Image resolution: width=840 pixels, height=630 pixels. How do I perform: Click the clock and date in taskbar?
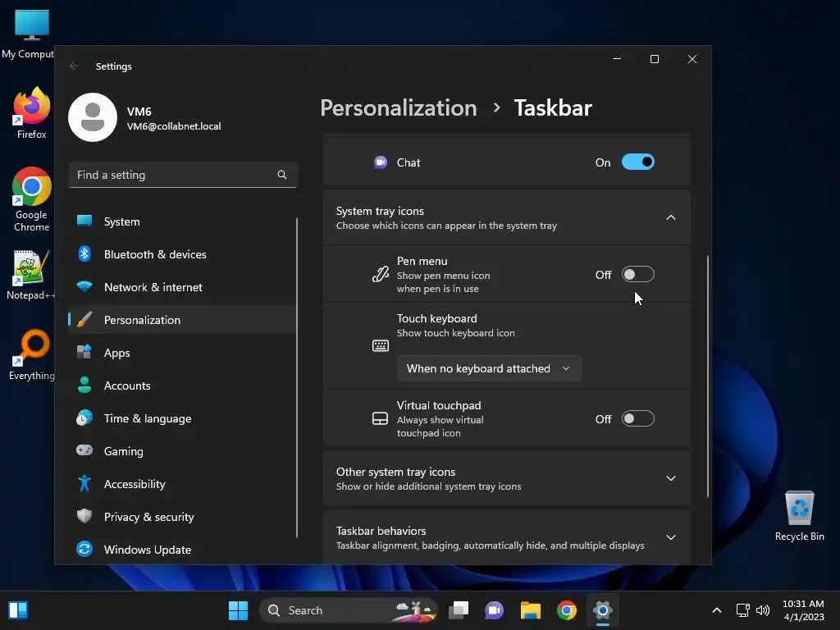coord(803,610)
